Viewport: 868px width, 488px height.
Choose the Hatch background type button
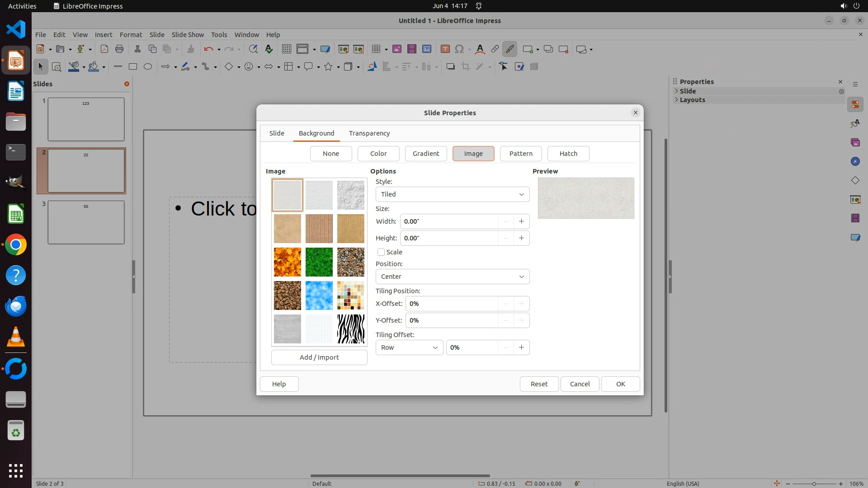coord(568,154)
